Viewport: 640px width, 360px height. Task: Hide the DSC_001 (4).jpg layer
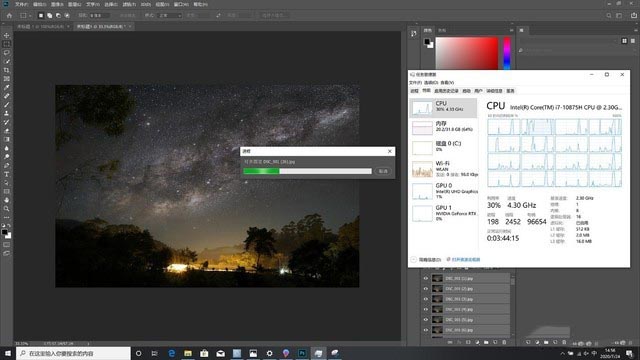click(x=426, y=309)
